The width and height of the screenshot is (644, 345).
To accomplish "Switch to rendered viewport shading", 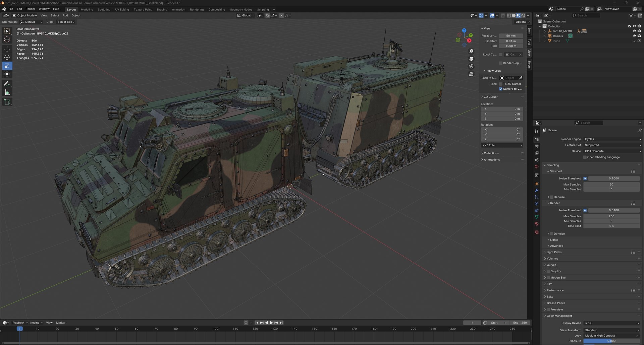I will click(523, 15).
